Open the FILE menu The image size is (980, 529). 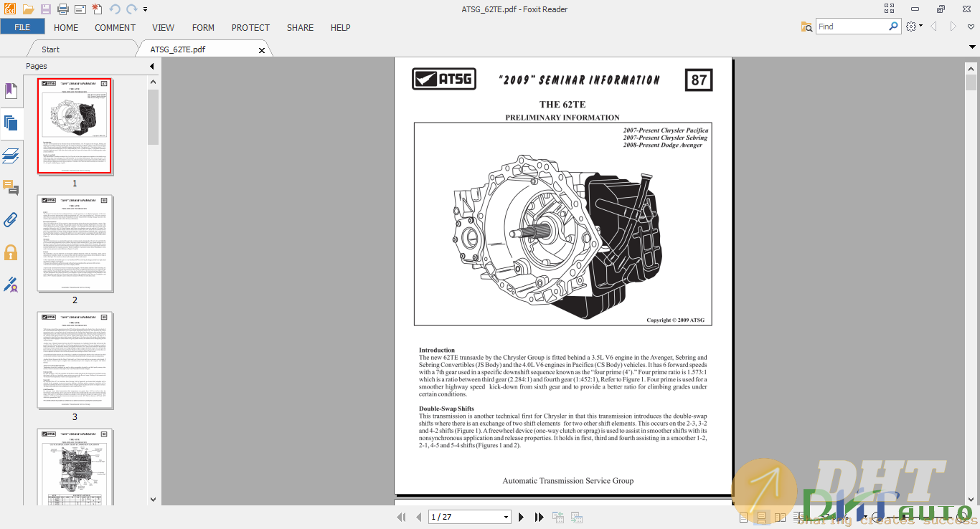(22, 27)
